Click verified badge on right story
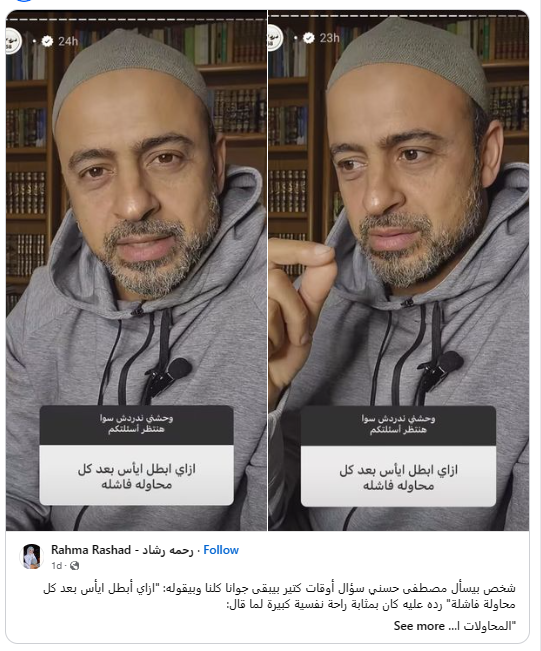Image resolution: width=541 pixels, height=651 pixels. 308,38
